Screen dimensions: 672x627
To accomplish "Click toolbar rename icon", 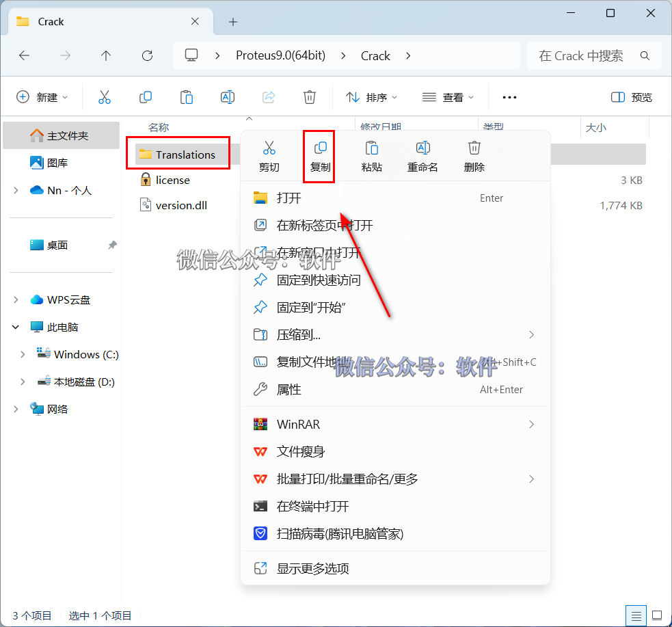I will pyautogui.click(x=228, y=97).
